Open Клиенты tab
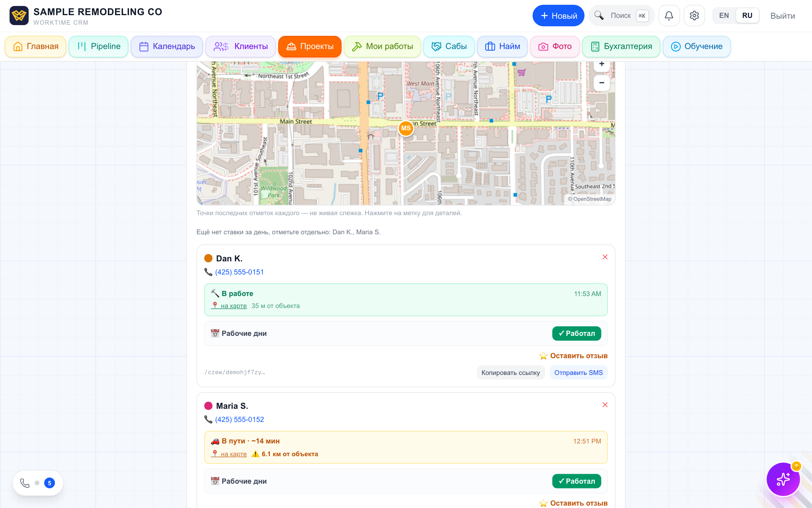 click(x=240, y=47)
